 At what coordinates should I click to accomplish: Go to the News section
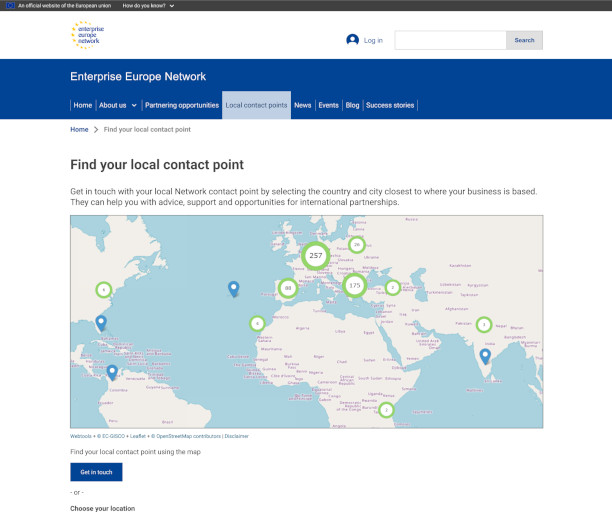click(302, 105)
